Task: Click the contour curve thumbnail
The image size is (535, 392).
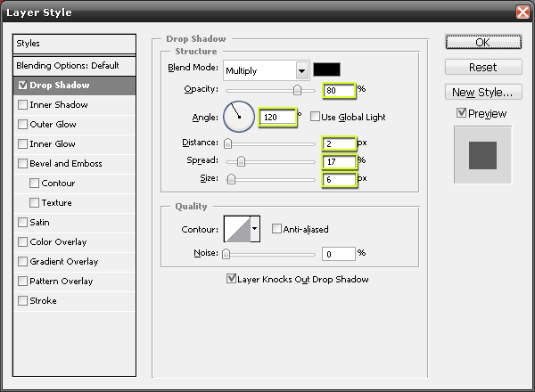Action: pos(237,229)
